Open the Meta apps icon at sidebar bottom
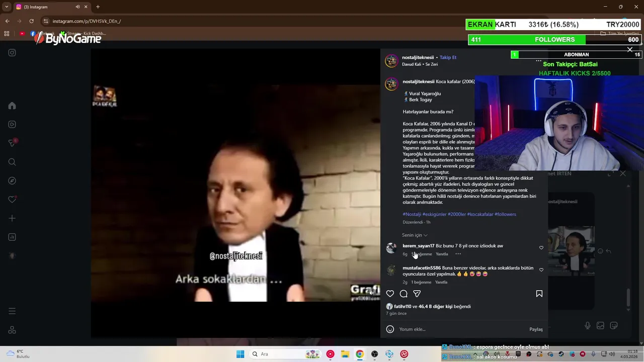644x362 pixels. click(x=12, y=330)
